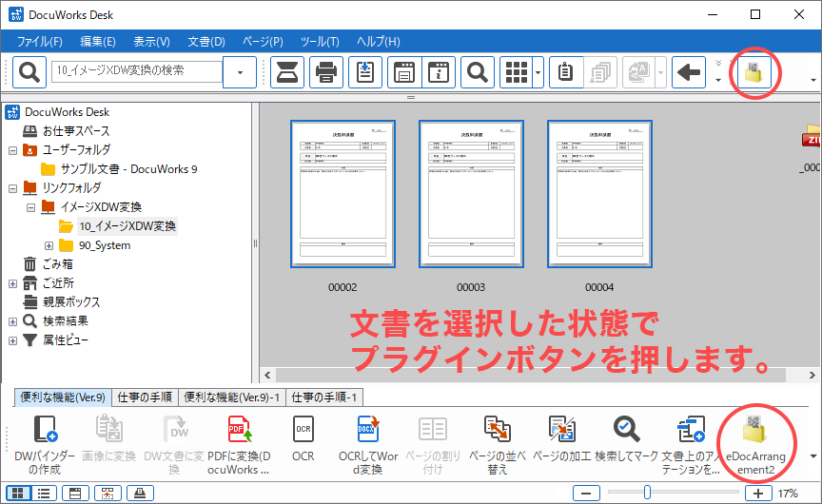Open the search box history dropdown

pos(240,71)
